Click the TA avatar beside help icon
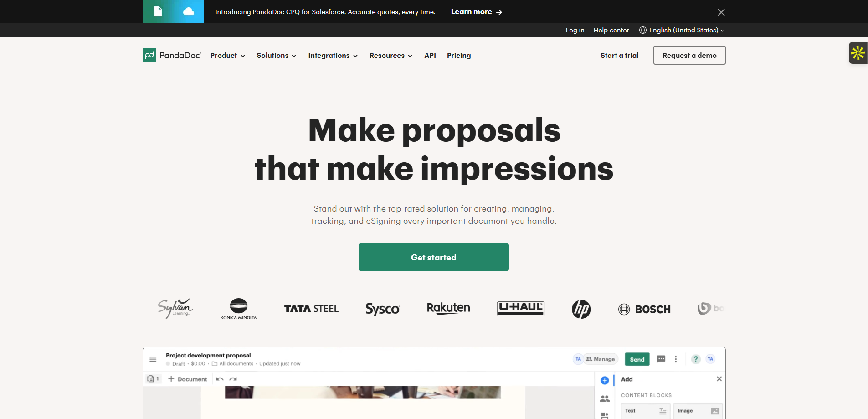Image resolution: width=868 pixels, height=419 pixels. (x=710, y=359)
